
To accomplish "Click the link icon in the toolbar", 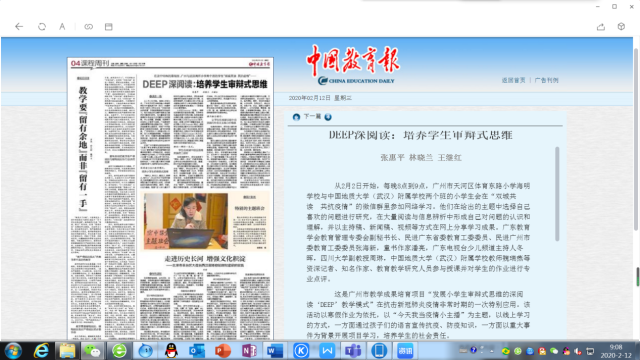I will coord(89,27).
